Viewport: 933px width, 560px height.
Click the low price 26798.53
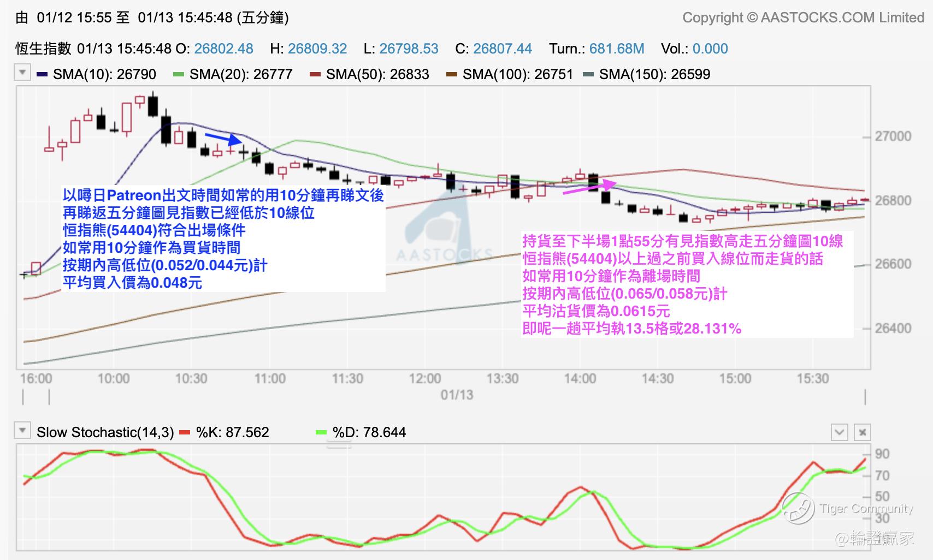pyautogui.click(x=409, y=49)
